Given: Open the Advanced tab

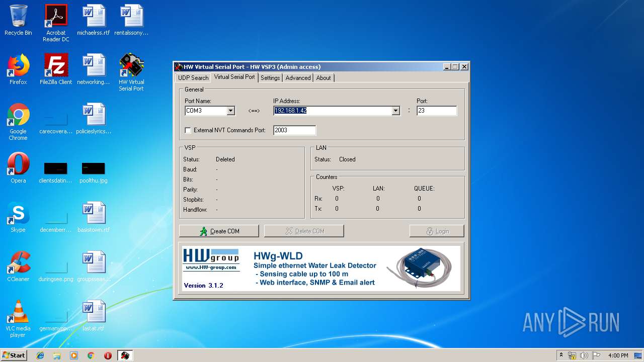Looking at the screenshot, I should pos(298,78).
